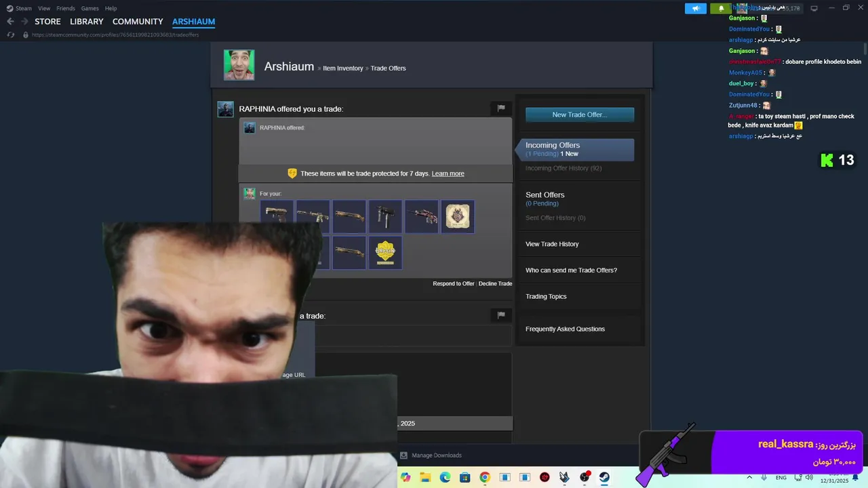Image resolution: width=868 pixels, height=488 pixels.
Task: Click the microphone icon in system tray
Action: point(764,477)
